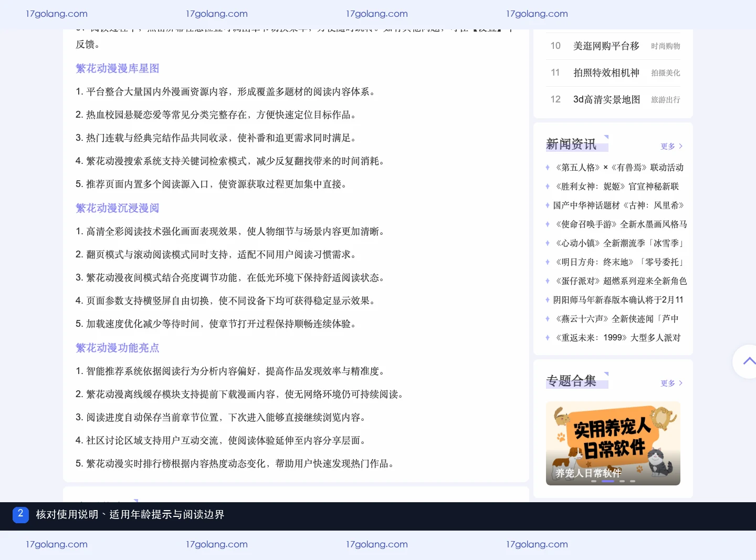Image resolution: width=756 pixels, height=560 pixels.
Task: Click line 阅读进度自动保存当前章节位置
Action: (x=222, y=418)
